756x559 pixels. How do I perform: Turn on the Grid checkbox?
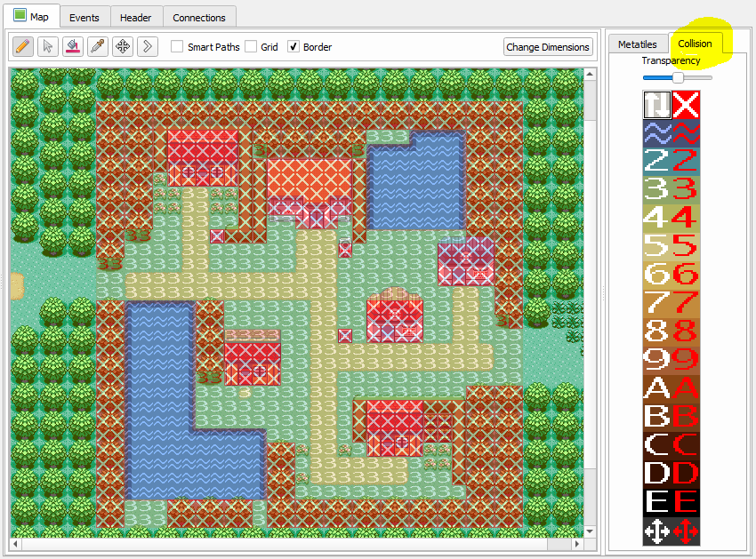pos(251,47)
